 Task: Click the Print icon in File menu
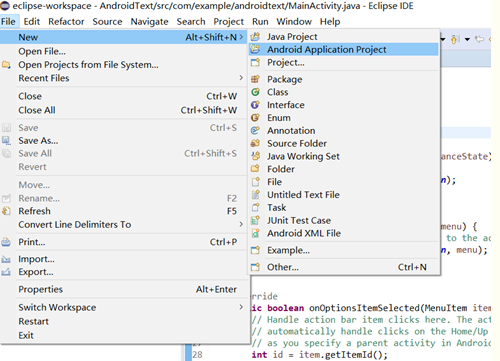[6, 242]
